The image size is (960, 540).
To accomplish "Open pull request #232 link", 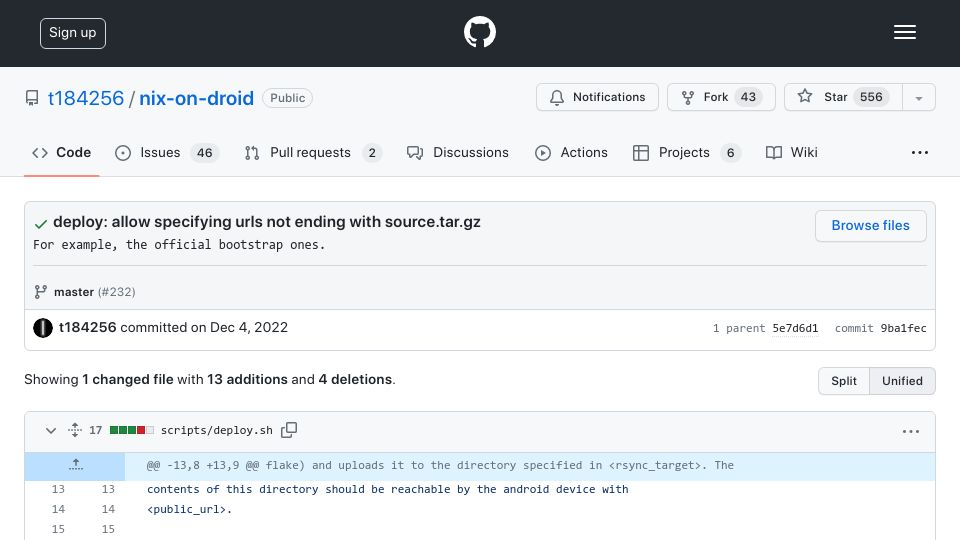I will click(x=116, y=292).
